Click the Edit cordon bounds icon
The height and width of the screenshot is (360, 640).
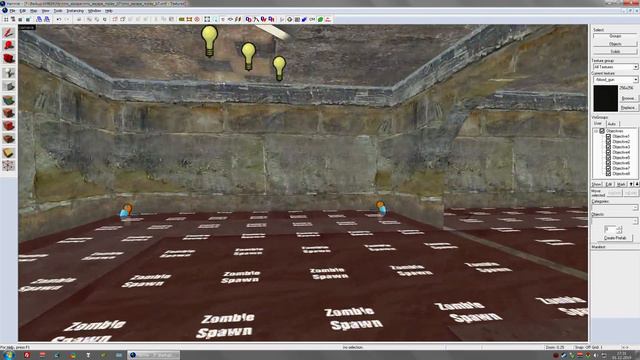[x=189, y=19]
